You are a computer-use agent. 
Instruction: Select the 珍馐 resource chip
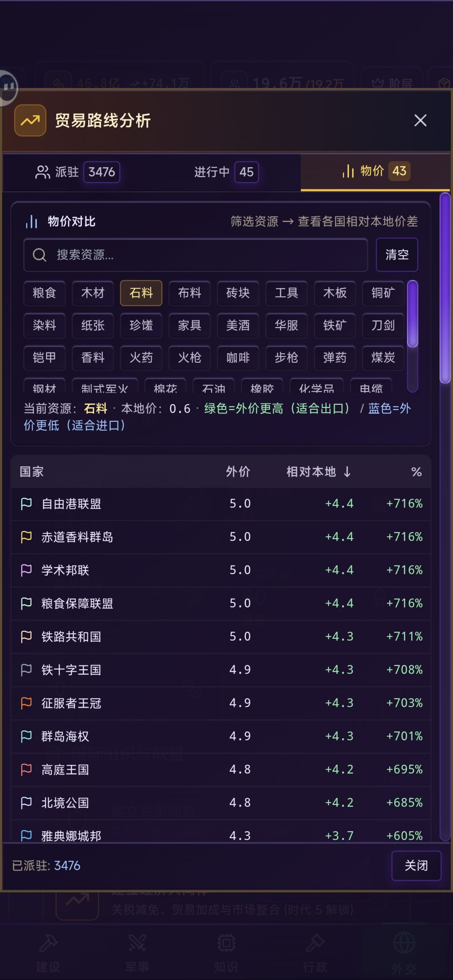(x=141, y=326)
